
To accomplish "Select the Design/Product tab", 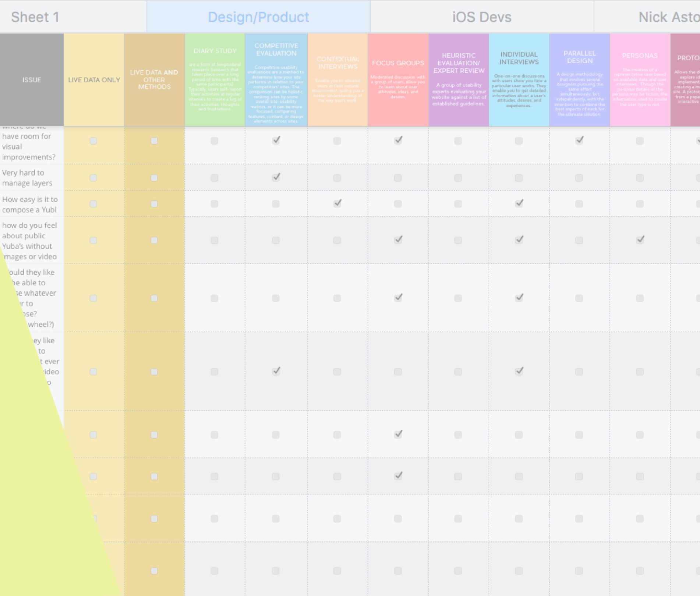I will click(x=258, y=17).
